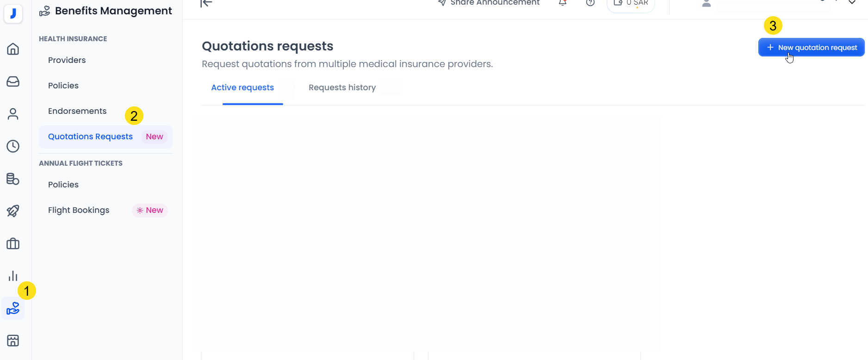Open the store sidebar icon
The image size is (868, 360).
point(13,341)
